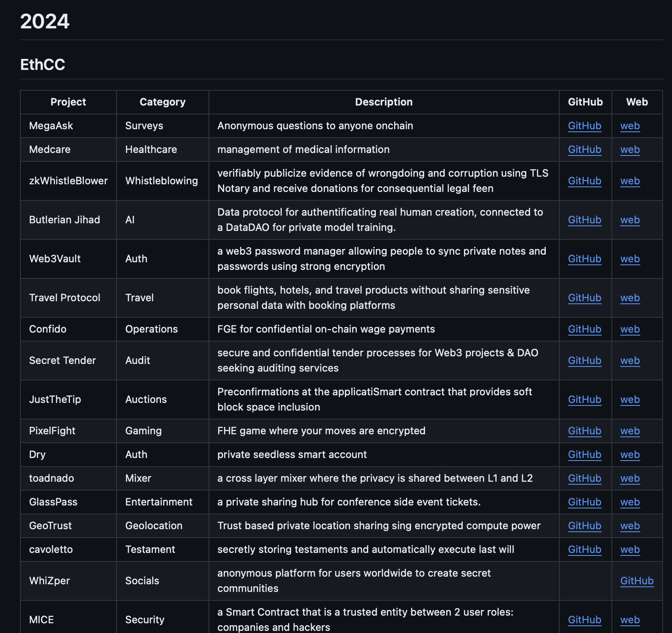Open Travel Protocol's GitHub link
The height and width of the screenshot is (633, 672).
pyautogui.click(x=584, y=298)
